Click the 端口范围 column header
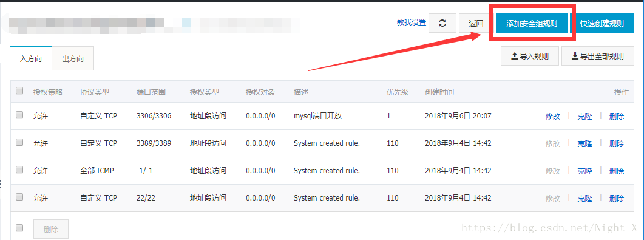 pyautogui.click(x=151, y=92)
